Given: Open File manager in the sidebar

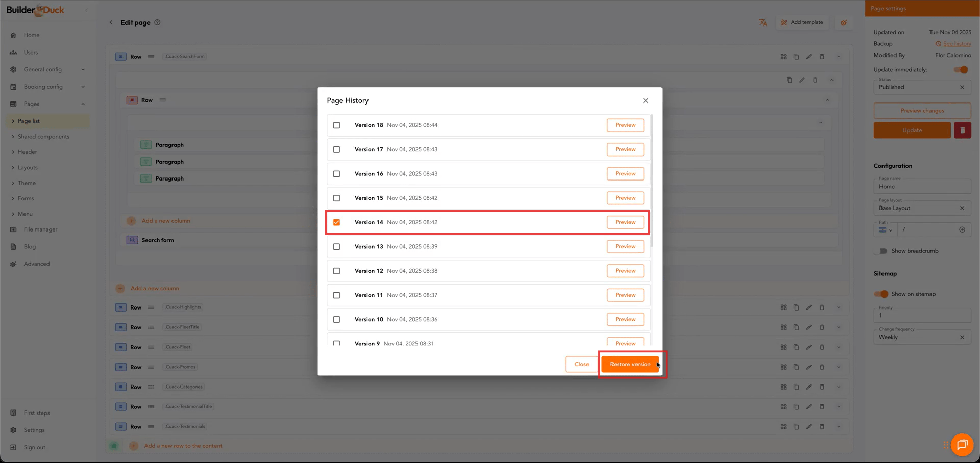Looking at the screenshot, I should pos(40,229).
